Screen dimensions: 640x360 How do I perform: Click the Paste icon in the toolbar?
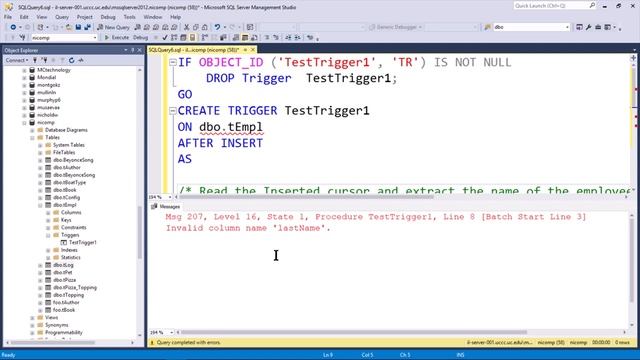pos(204,27)
